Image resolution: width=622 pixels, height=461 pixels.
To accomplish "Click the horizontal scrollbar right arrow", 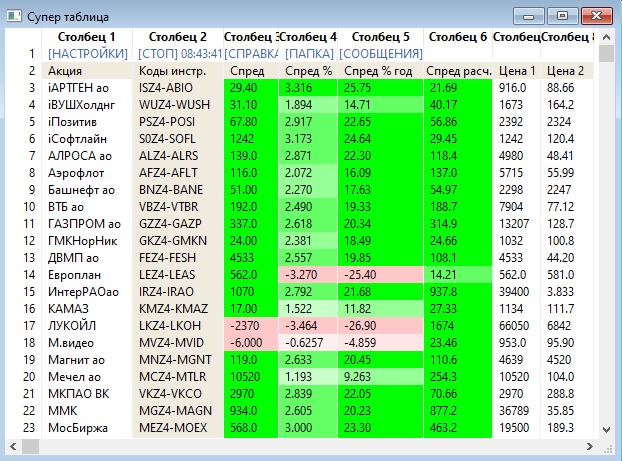I will pyautogui.click(x=589, y=447).
